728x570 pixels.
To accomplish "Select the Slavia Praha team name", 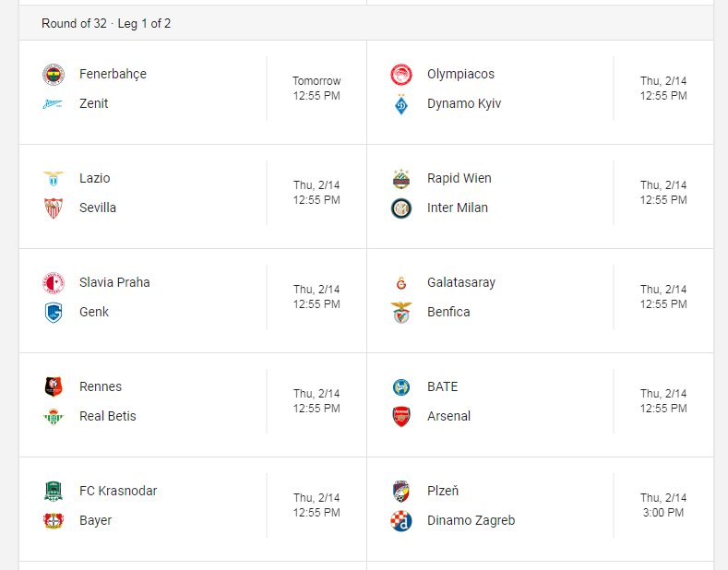I will click(114, 282).
